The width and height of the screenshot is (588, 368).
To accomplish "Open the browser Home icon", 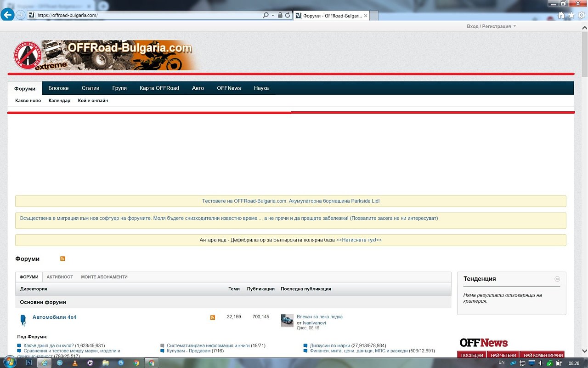I will (x=561, y=15).
